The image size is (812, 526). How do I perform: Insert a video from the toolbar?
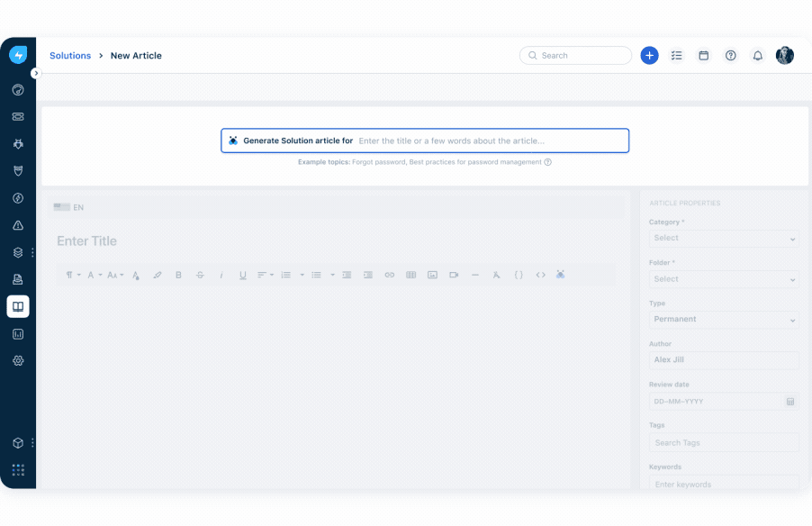[x=454, y=276]
